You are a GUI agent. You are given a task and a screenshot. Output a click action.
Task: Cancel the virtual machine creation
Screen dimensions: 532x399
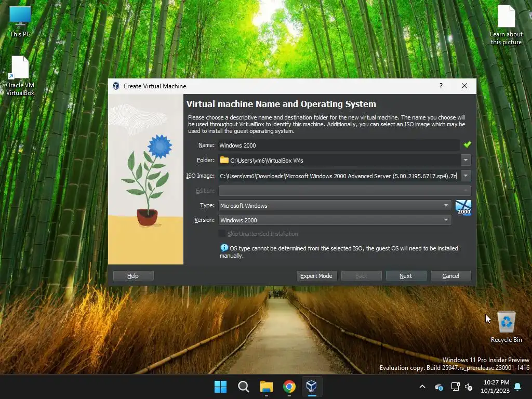pos(450,276)
